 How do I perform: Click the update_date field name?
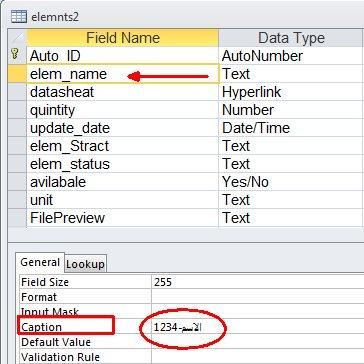[x=70, y=128]
